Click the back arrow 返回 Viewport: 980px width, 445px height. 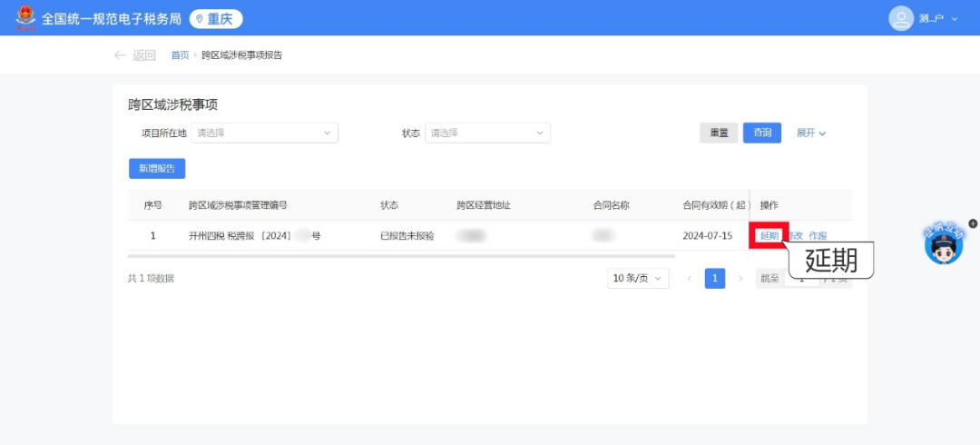[134, 55]
